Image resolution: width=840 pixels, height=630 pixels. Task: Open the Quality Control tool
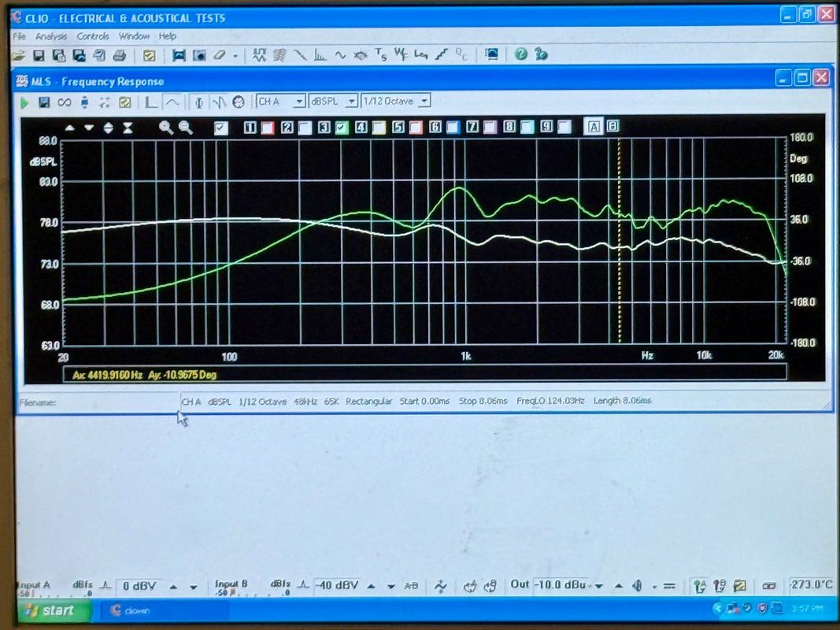(461, 54)
